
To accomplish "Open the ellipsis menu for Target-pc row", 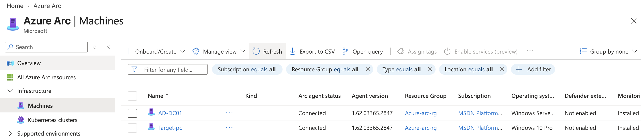I will click(x=229, y=128).
